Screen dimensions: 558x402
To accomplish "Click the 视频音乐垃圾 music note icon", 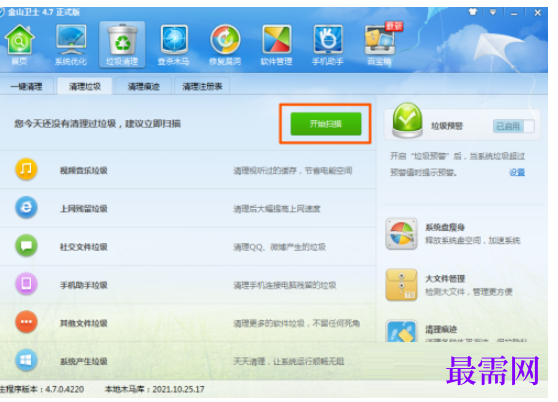I will (x=26, y=169).
